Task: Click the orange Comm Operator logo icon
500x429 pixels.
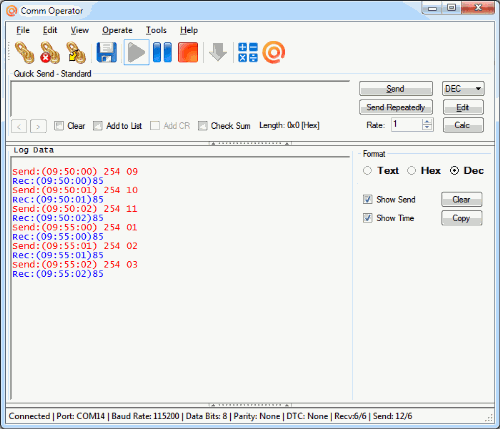Action: 274,52
